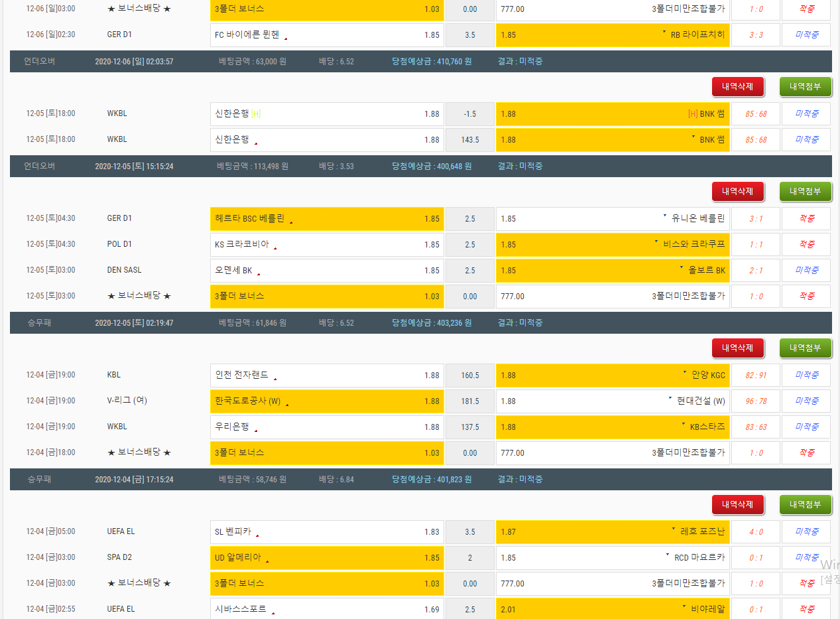Click the 3.5 line value in SL 벤피카 row
Screen dimensions: 840x619
pyautogui.click(x=469, y=531)
